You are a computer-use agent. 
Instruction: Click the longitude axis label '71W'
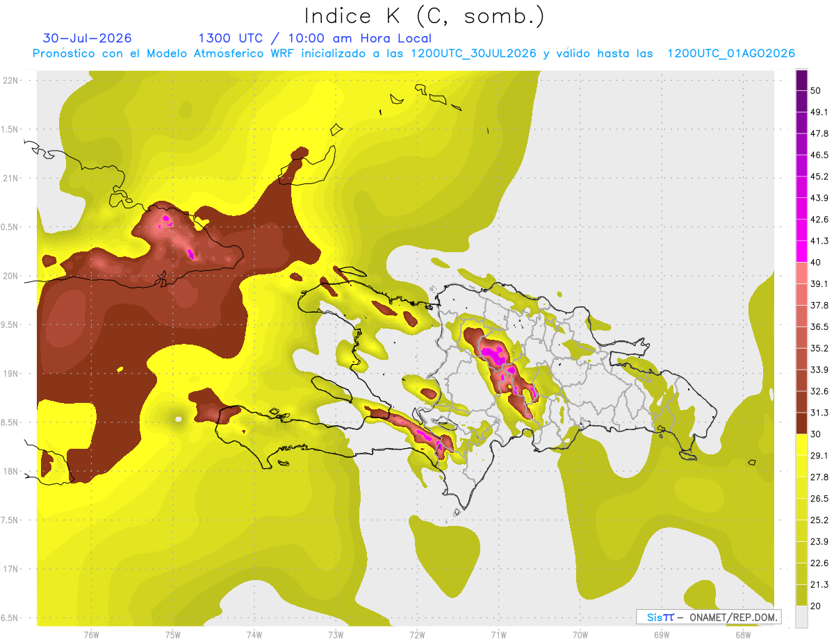coord(498,634)
